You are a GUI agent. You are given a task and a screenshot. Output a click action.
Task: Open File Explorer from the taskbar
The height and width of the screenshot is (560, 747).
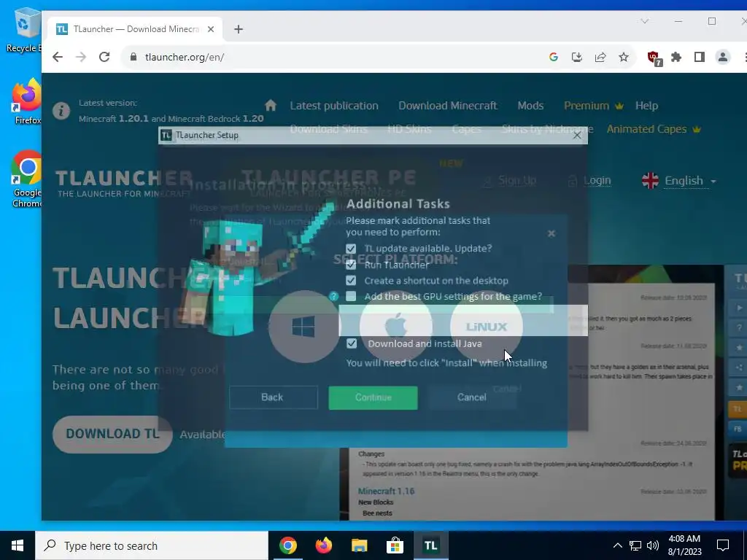(359, 545)
